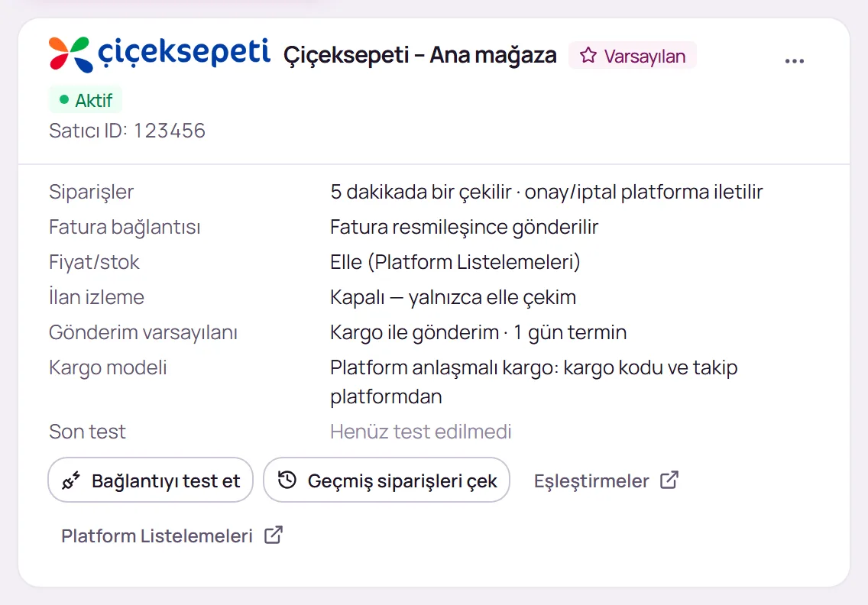Click the İlan izleme label
Viewport: 868px width, 605px height.
pyautogui.click(x=96, y=296)
